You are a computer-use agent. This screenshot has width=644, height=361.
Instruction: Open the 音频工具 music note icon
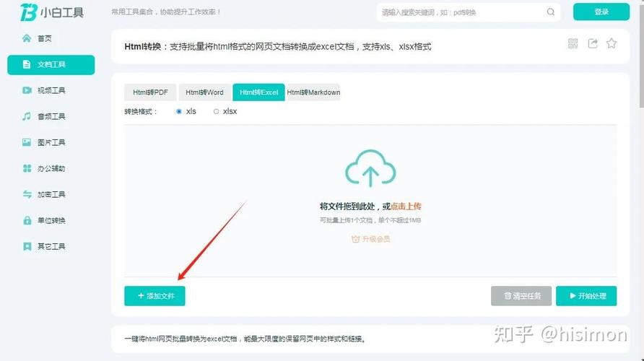click(x=27, y=116)
